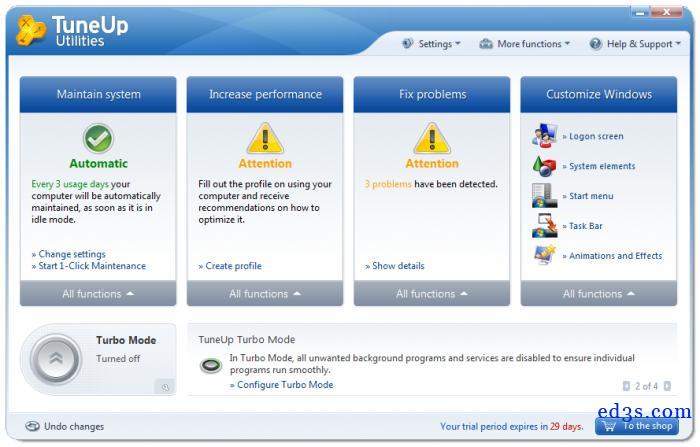This screenshot has width=700, height=447.
Task: Click the System elements shapes icon
Action: pos(544,166)
